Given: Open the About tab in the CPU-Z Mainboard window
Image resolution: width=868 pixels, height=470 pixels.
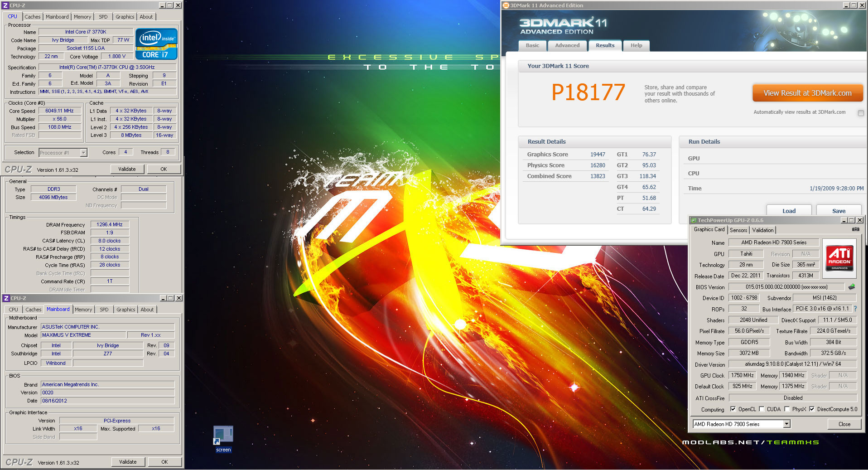Looking at the screenshot, I should [147, 310].
